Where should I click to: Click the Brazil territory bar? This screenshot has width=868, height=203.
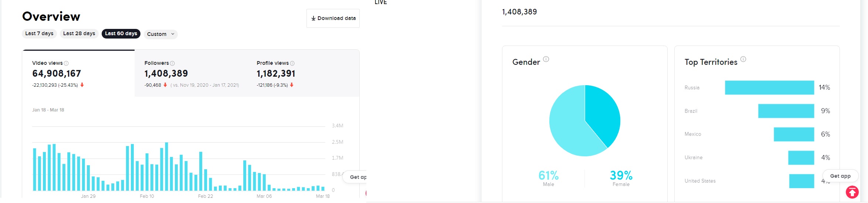pos(786,111)
